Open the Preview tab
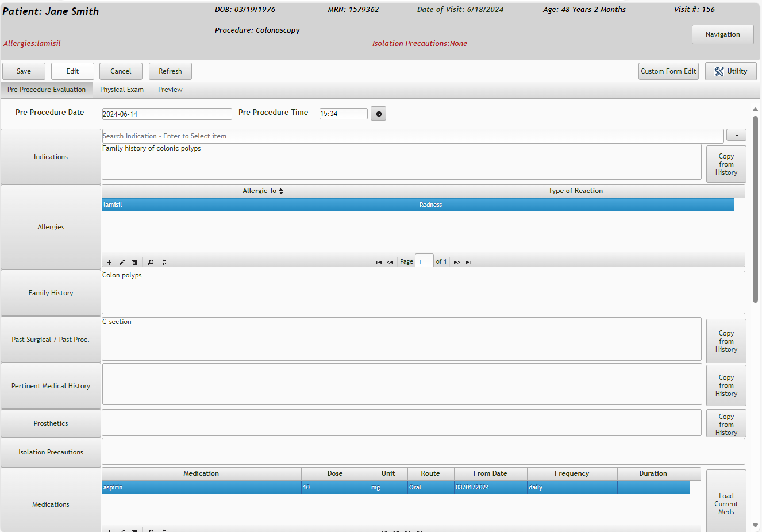Image resolution: width=762 pixels, height=532 pixels. (x=170, y=90)
